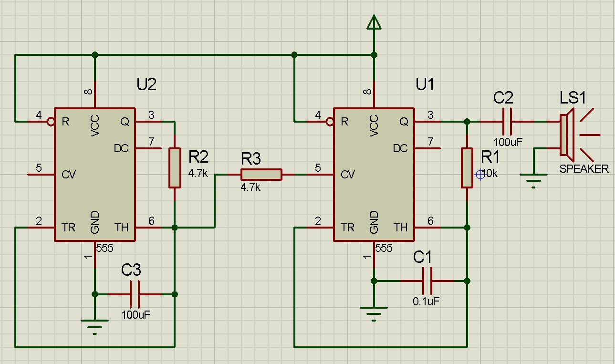Screen dimensions: 615x364
Task: Select the R1 resistor symbol
Action: (467, 167)
